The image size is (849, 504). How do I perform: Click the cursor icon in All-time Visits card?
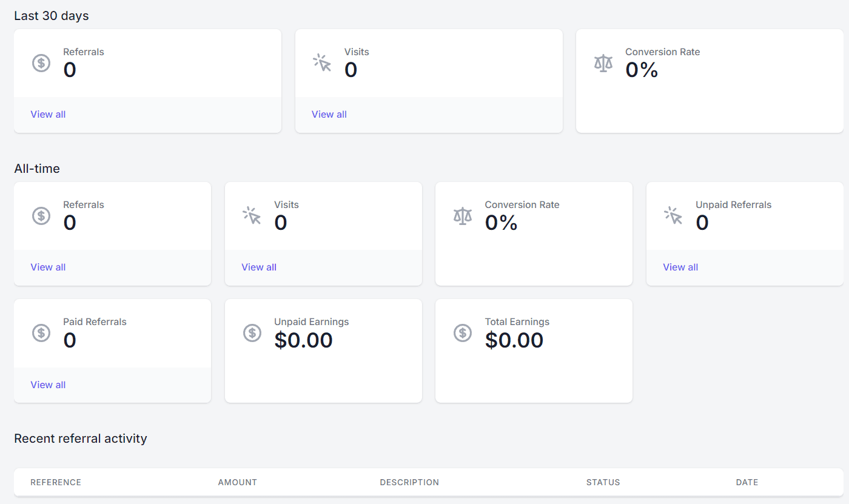[x=252, y=216]
